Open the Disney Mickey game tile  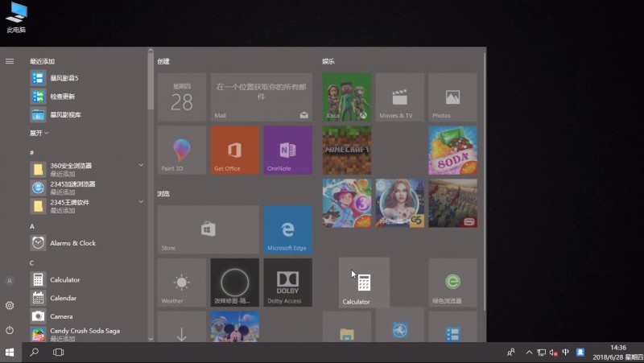(x=235, y=327)
